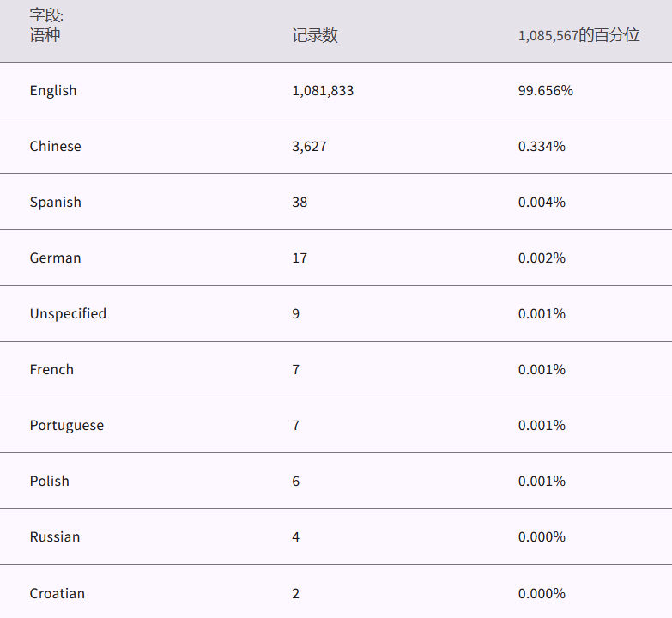Click the 记录数 column header
672x618 pixels.
click(x=314, y=36)
